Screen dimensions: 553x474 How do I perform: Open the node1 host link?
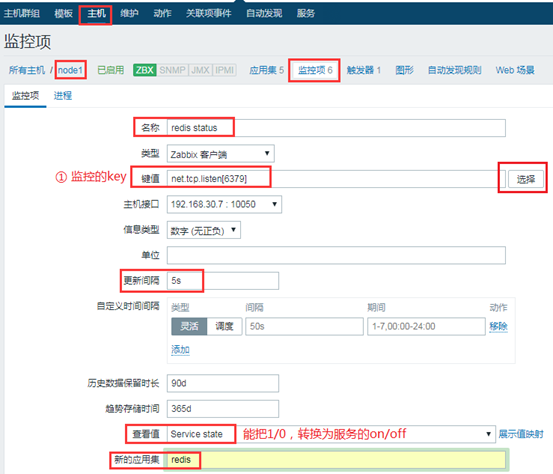[x=70, y=70]
